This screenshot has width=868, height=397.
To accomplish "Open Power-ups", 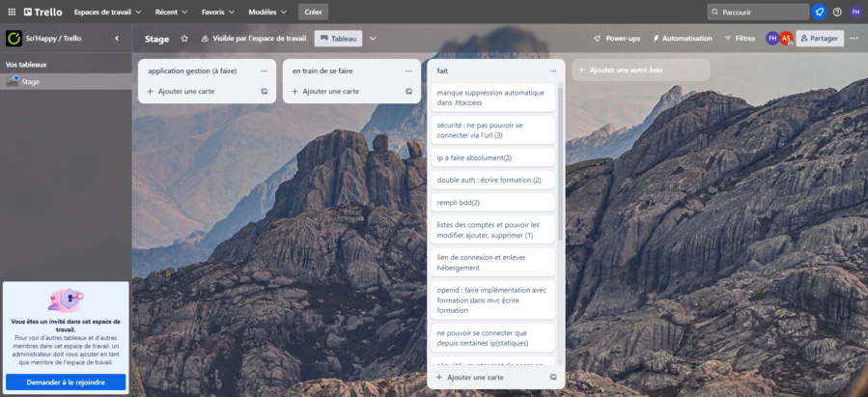I will (617, 39).
